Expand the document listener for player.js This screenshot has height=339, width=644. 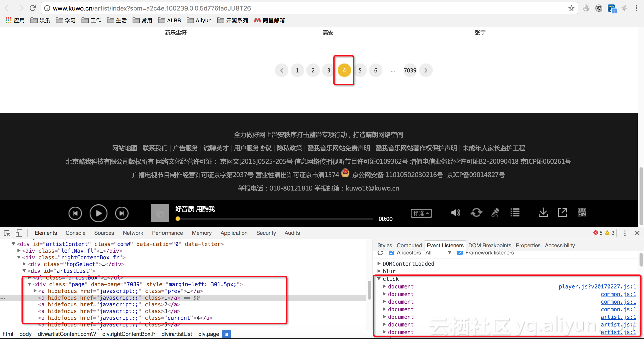(x=384, y=286)
